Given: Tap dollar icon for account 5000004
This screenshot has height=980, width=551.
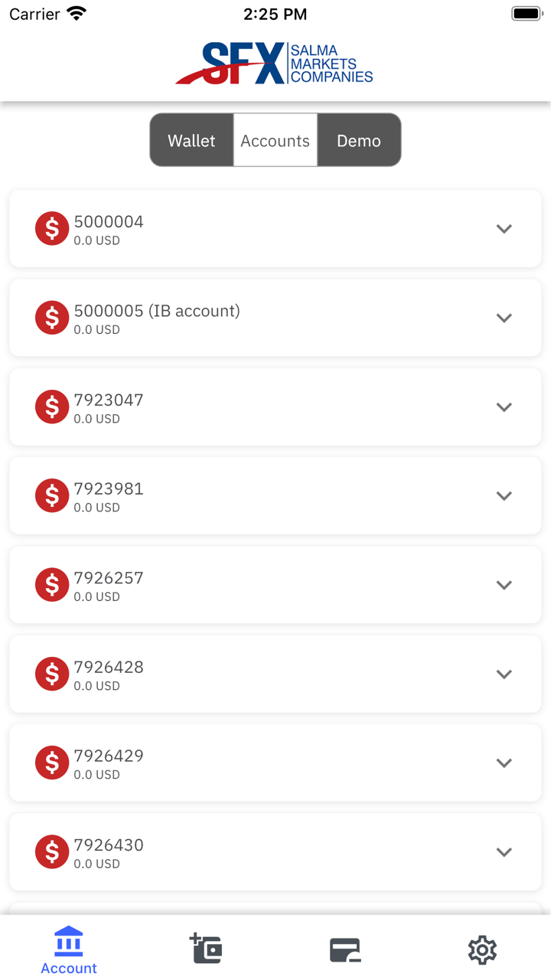Looking at the screenshot, I should click(x=52, y=229).
